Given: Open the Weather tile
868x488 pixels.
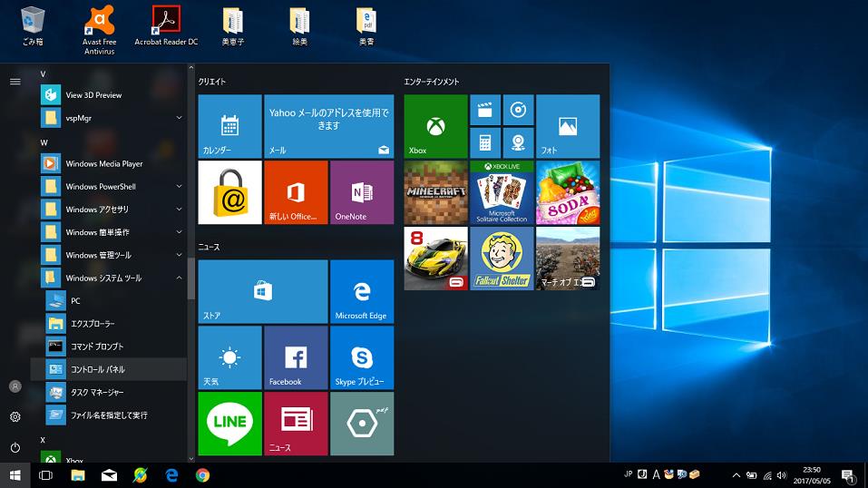Looking at the screenshot, I should tap(229, 357).
